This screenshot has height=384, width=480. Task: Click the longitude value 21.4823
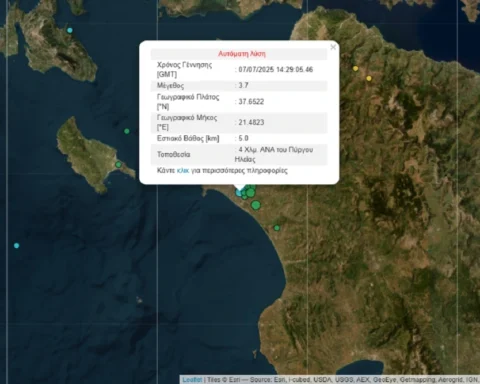(251, 122)
